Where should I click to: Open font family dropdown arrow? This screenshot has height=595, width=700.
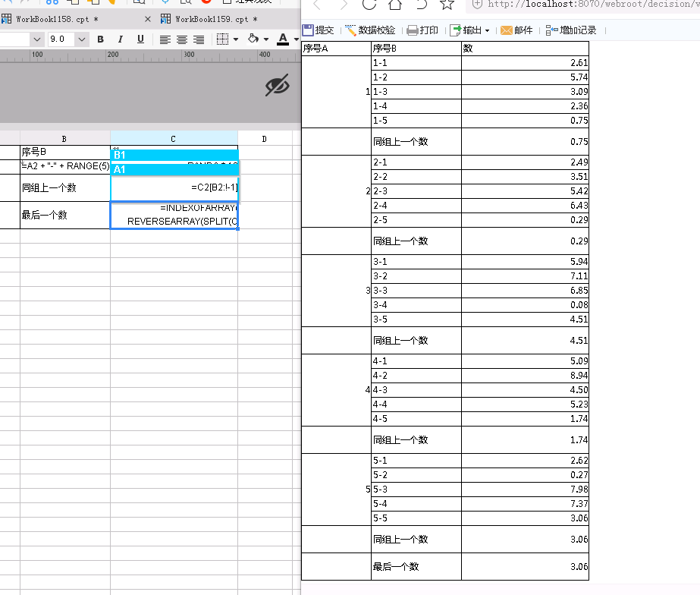pos(37,39)
